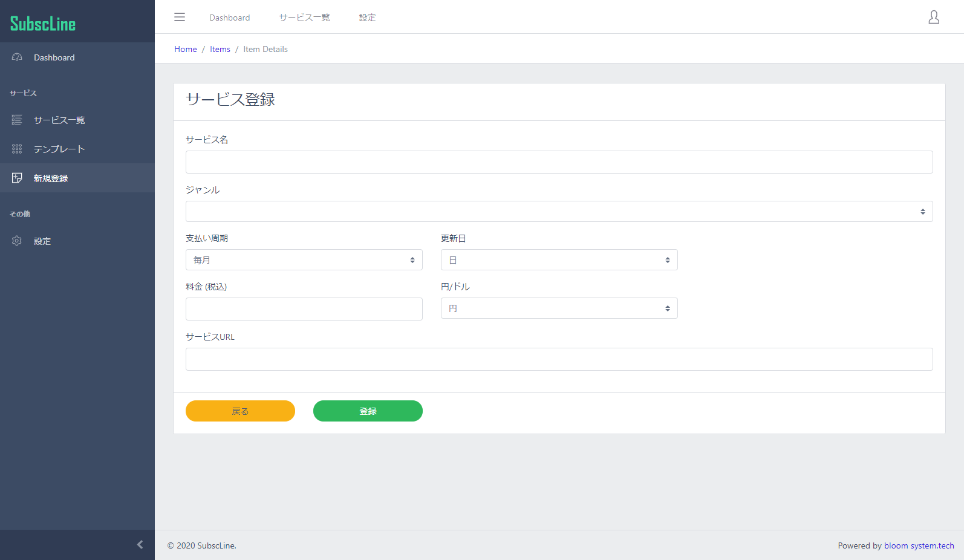This screenshot has width=964, height=560.
Task: Focus the サービス名 text field
Action: coord(559,162)
